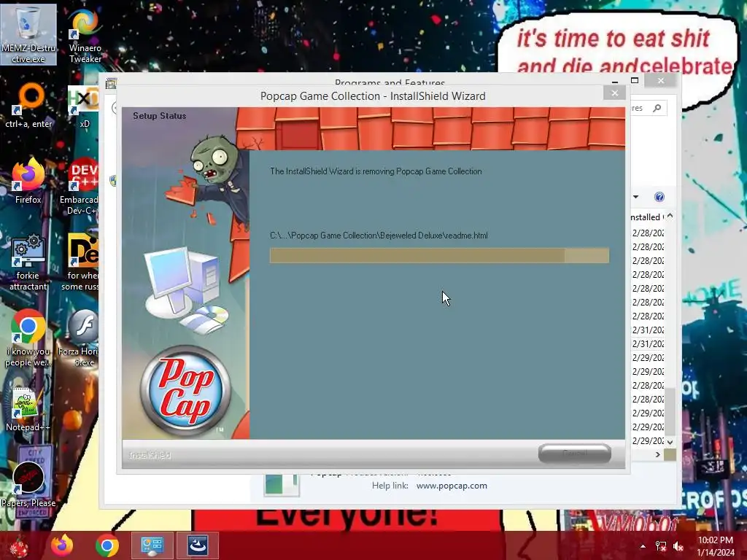The width and height of the screenshot is (747, 560).
Task: Open MEMZ-Destructive.exe desktop icon
Action: [28, 34]
